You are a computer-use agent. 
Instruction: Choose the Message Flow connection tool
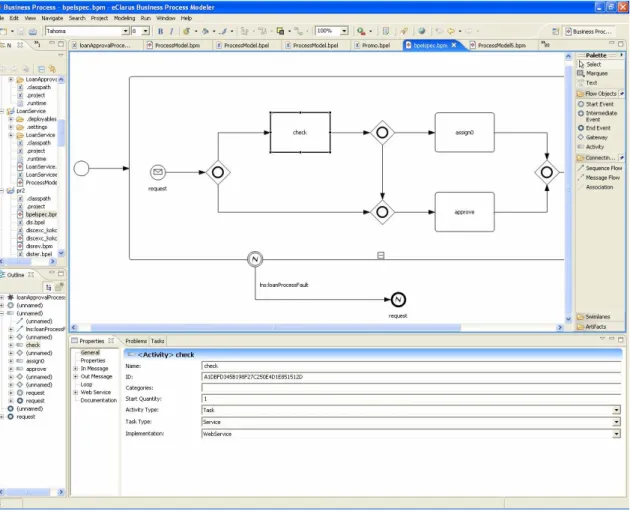click(x=600, y=178)
